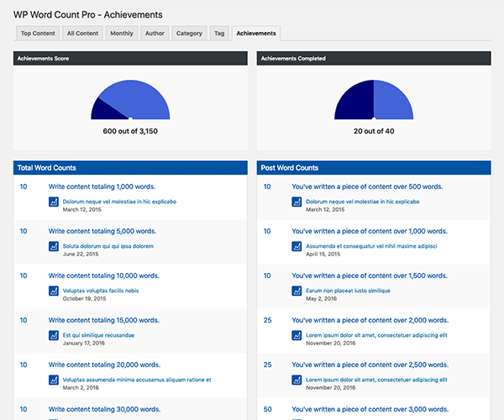Click chart icon under 'content over 2,500 words' achievement

(297, 380)
